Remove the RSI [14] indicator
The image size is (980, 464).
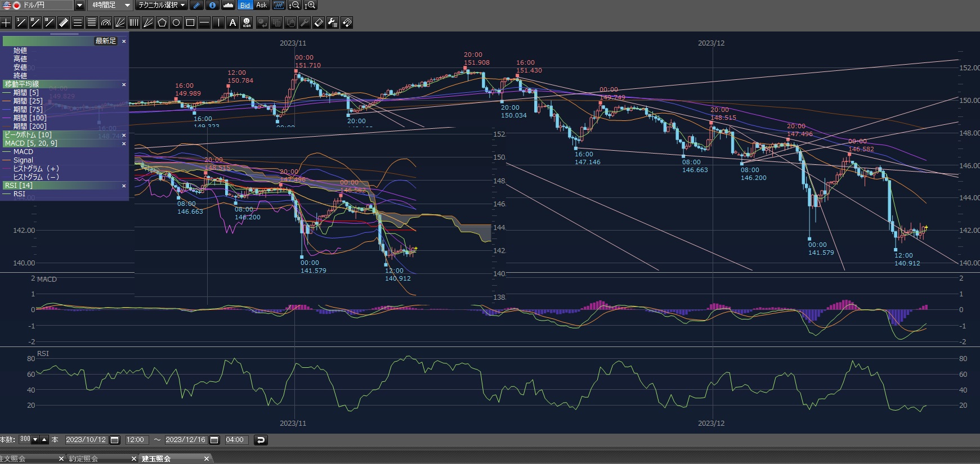124,186
